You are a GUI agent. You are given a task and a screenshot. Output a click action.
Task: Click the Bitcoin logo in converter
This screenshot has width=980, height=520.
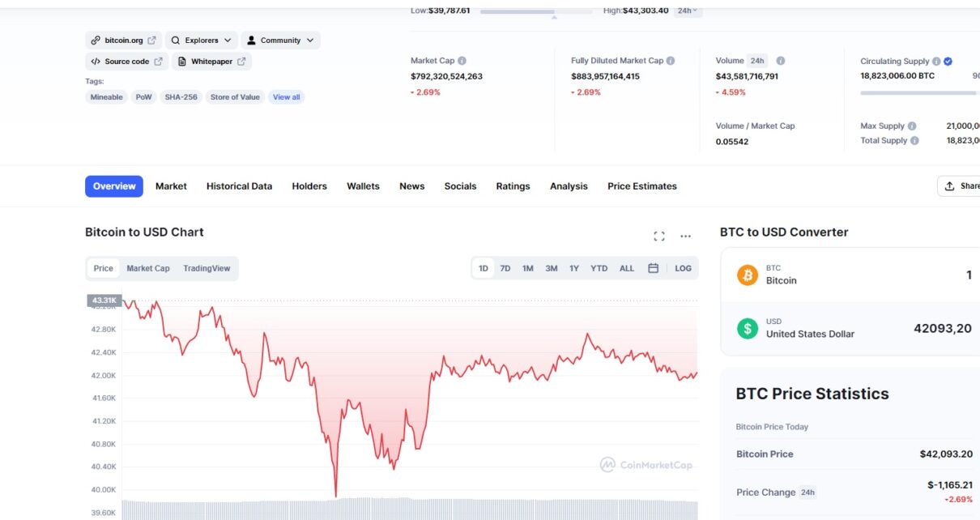pos(748,275)
